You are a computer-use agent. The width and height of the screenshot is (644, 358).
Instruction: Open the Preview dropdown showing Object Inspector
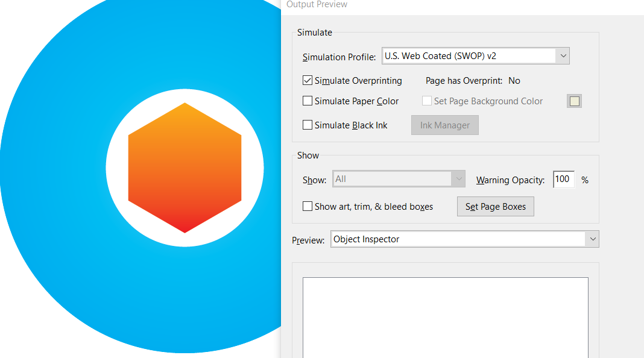(464, 239)
